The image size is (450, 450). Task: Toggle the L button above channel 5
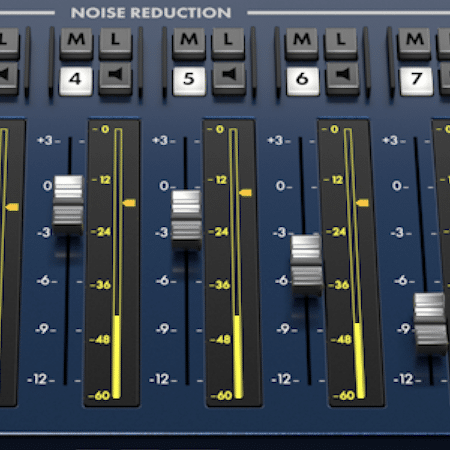(x=228, y=43)
